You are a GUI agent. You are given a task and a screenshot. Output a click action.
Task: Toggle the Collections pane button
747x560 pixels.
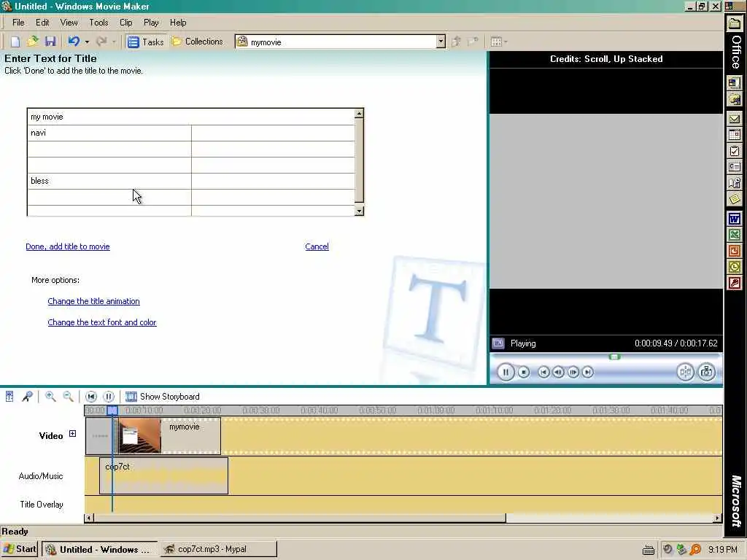[x=197, y=42]
